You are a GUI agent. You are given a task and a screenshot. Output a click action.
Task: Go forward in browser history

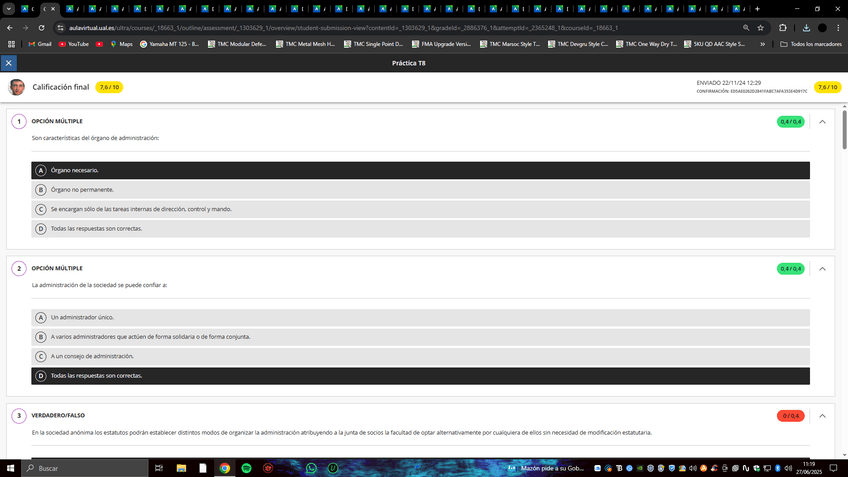[x=25, y=28]
